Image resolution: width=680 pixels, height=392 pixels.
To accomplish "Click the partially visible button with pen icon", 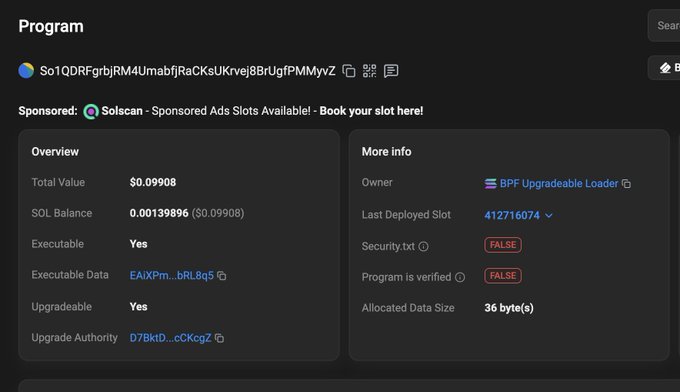I will [664, 68].
